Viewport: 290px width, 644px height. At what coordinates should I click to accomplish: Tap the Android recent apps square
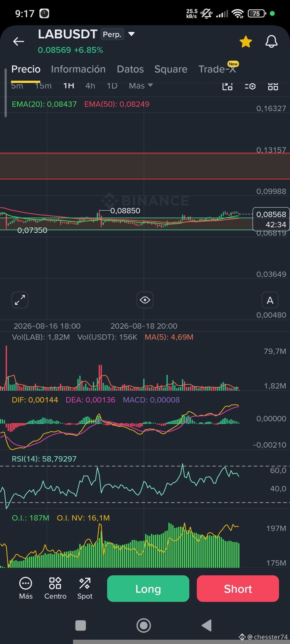point(81,625)
